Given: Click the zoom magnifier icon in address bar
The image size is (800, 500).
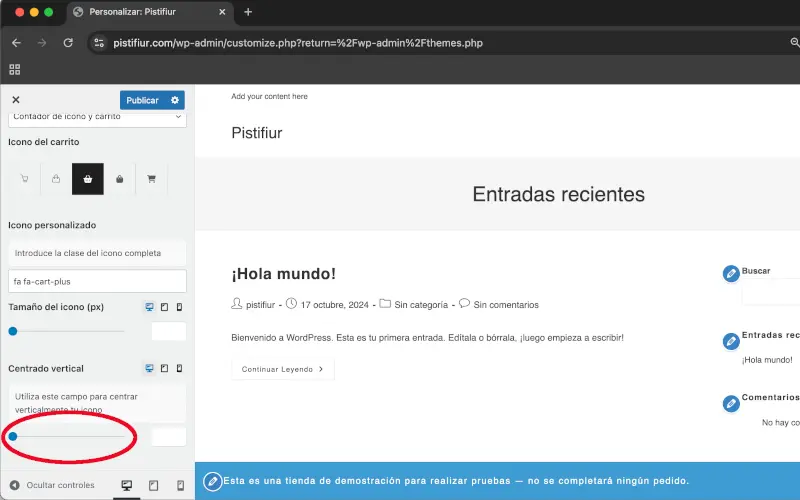Looking at the screenshot, I should [x=795, y=43].
